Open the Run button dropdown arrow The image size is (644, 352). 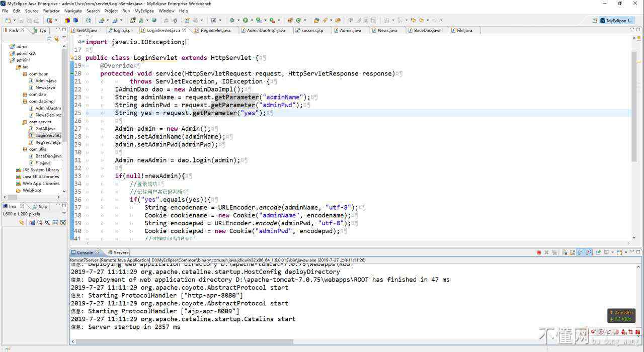point(252,21)
